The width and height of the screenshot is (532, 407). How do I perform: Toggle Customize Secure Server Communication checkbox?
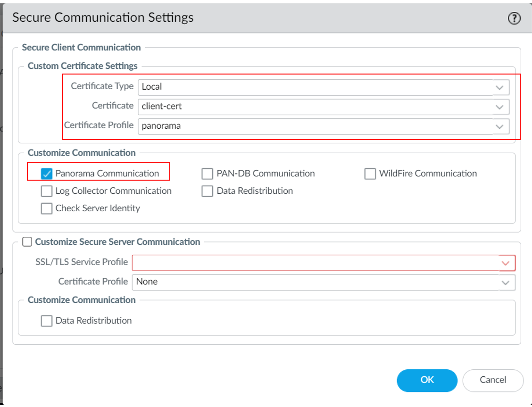click(27, 242)
